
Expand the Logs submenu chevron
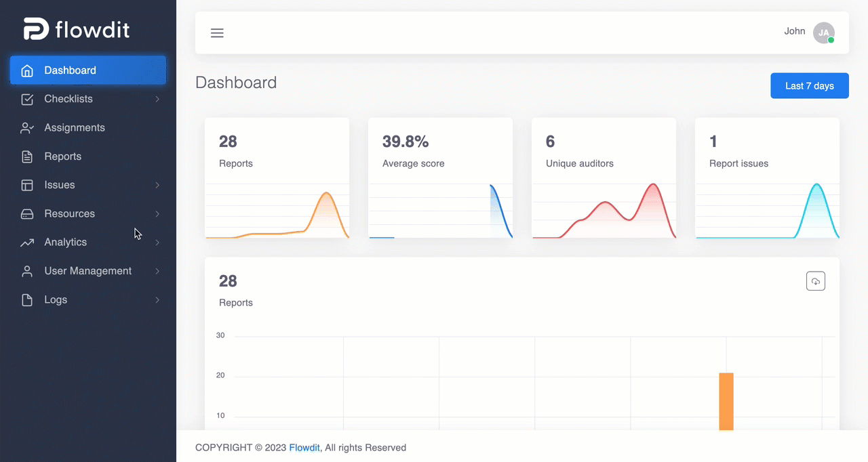point(157,299)
